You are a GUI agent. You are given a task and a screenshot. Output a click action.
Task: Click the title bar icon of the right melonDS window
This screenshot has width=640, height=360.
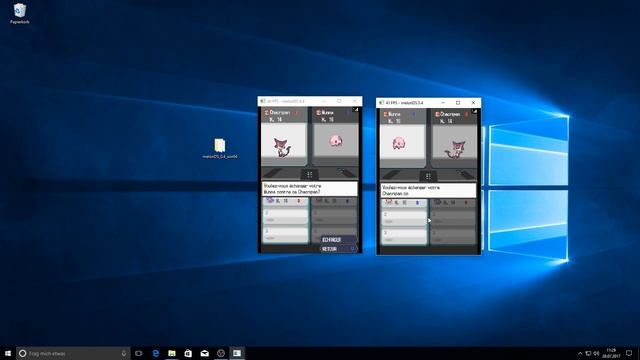click(381, 103)
